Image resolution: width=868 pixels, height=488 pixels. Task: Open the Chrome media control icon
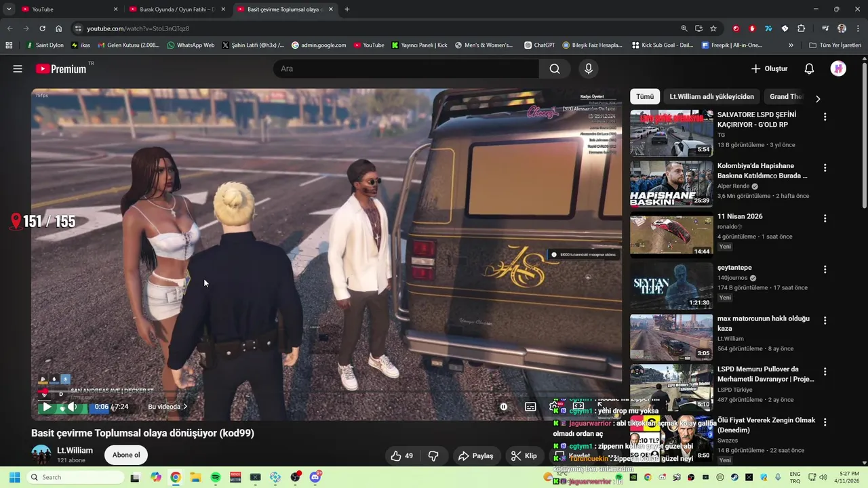tap(825, 28)
